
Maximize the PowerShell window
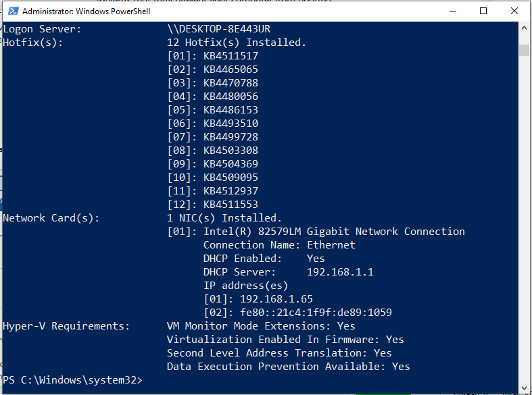click(483, 11)
